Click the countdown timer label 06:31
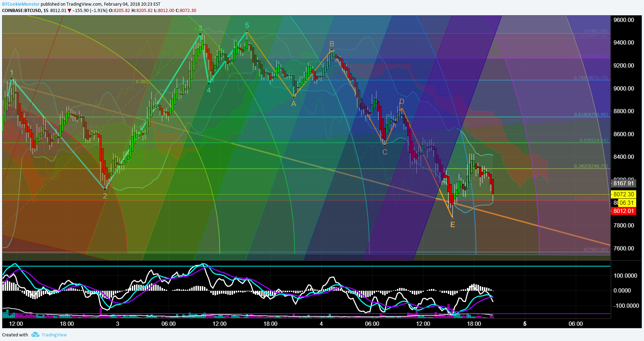Viewport: 644px width, 341px height. click(626, 203)
